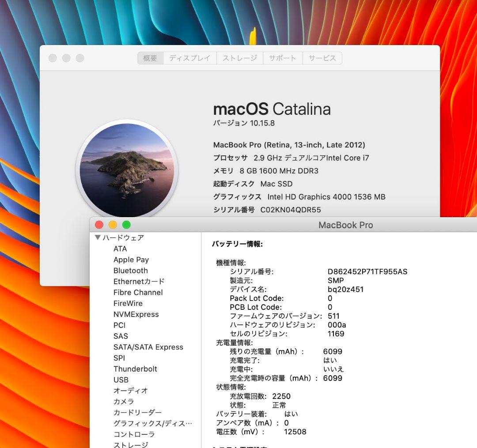Viewport: 477px width, 448px height.
Task: Click the cycle count value 2250
Action: click(x=281, y=396)
